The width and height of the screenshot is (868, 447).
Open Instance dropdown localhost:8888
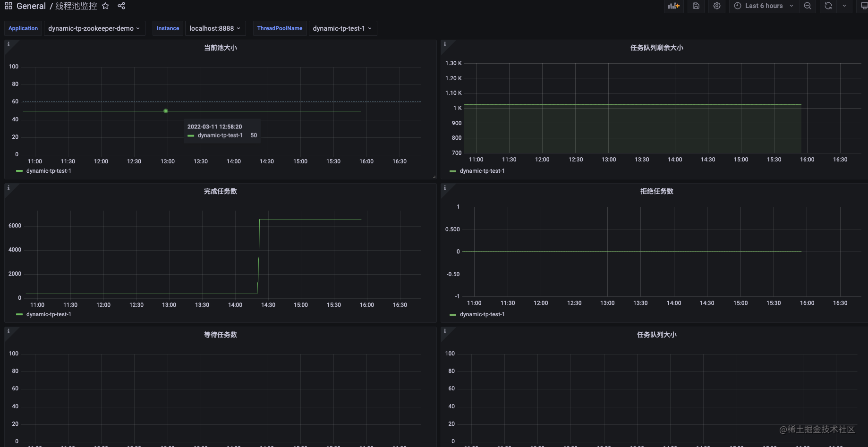[215, 28]
